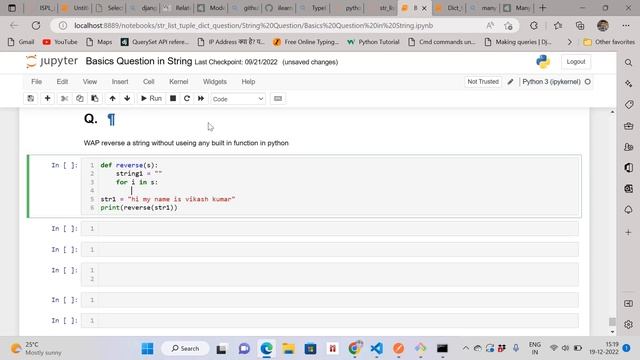Open the Free Online Typing bookmark
Screen dimensions: 640x360
coord(306,42)
